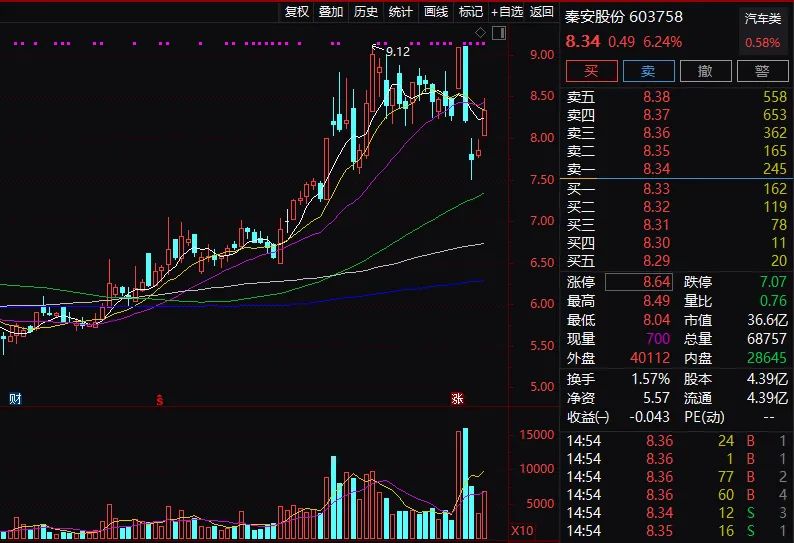Select the 14:54 trade with 24 lots
This screenshot has width=794, height=543.
pos(676,441)
